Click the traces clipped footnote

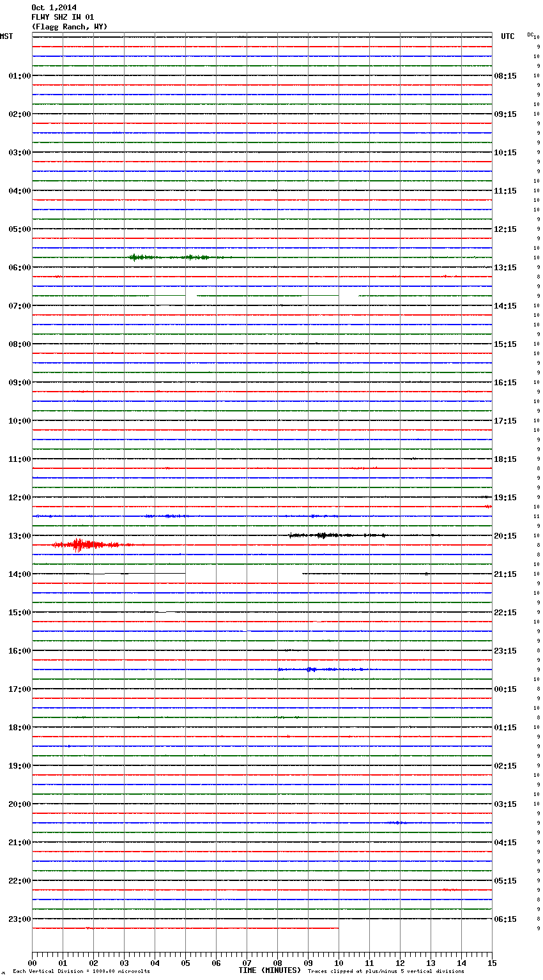coord(386,971)
